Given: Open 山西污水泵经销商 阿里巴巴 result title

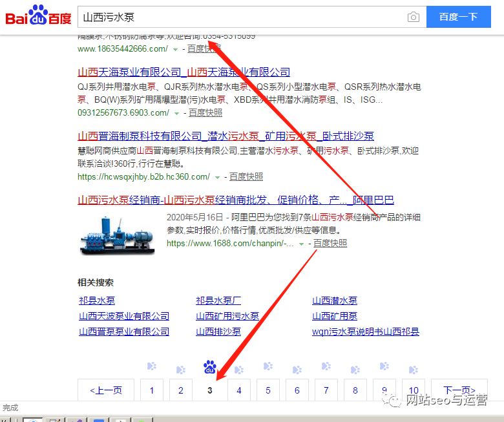Looking at the screenshot, I should [236, 200].
